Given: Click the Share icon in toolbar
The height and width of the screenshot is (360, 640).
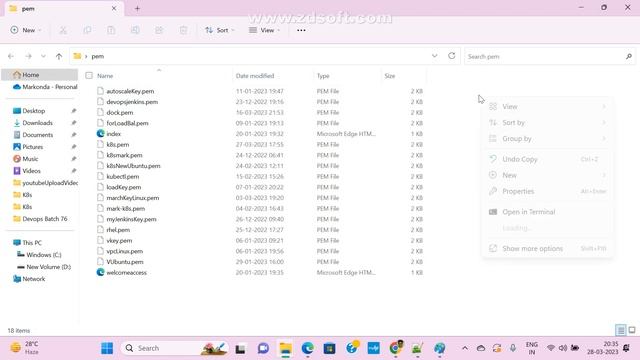Looking at the screenshot, I should [159, 30].
